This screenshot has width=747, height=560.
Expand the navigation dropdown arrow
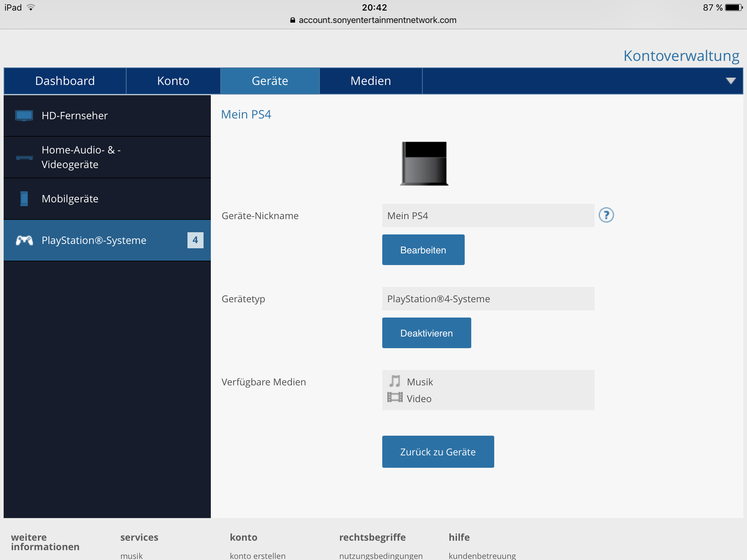pos(731,81)
